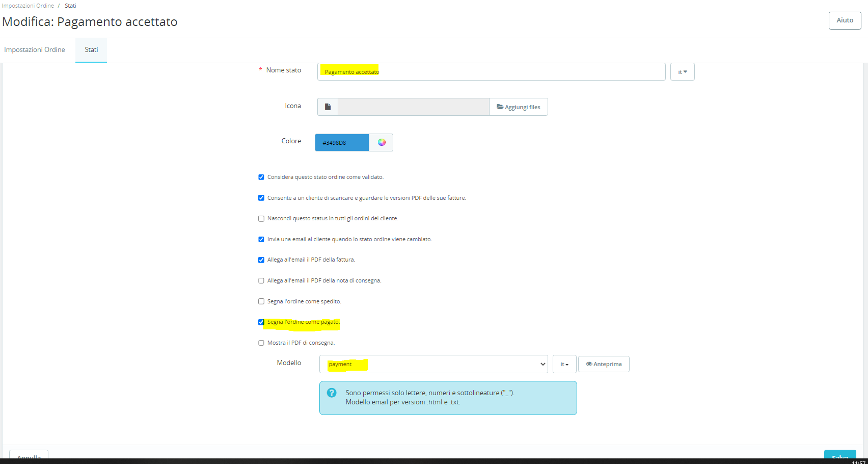Enable 'Mostra il PDF di consegna'

(261, 343)
